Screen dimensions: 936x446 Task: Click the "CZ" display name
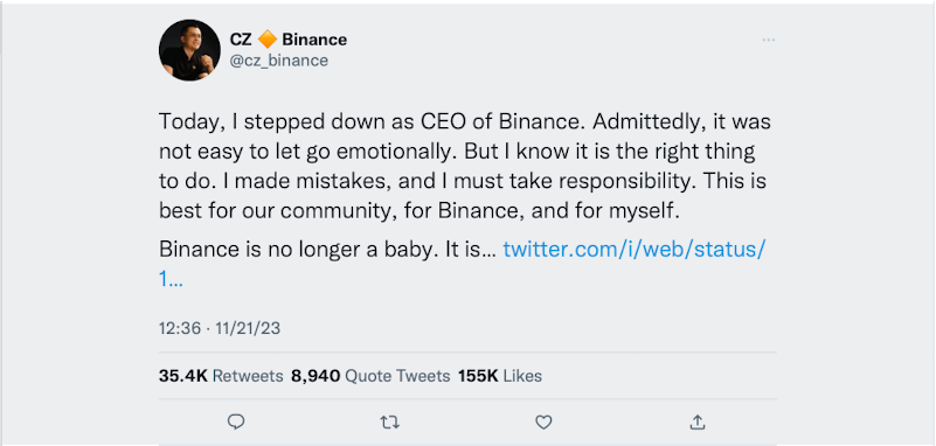[x=242, y=40]
